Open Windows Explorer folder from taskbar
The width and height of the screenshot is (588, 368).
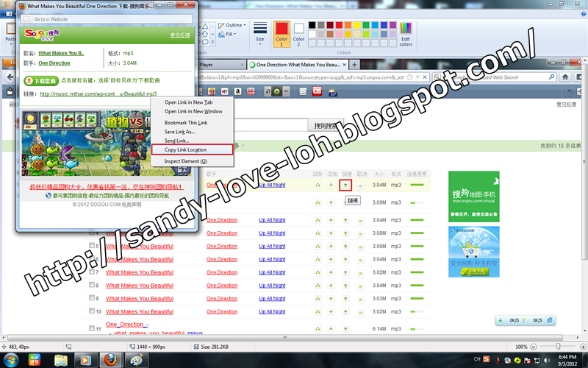pyautogui.click(x=61, y=360)
